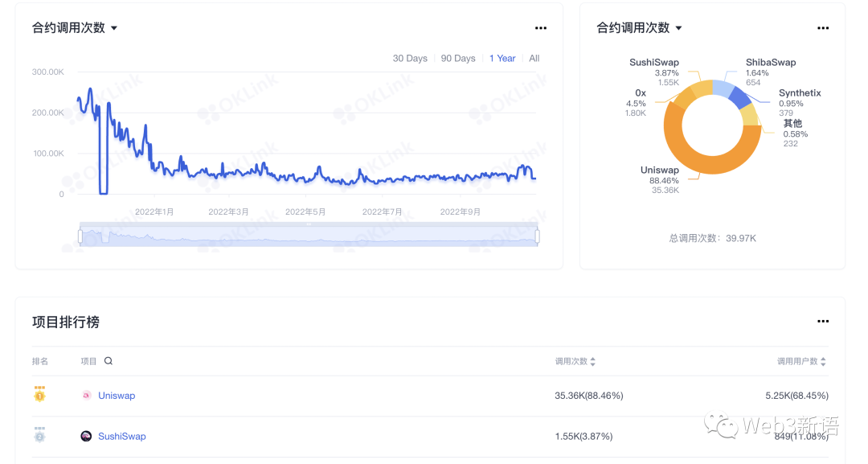The image size is (868, 464).
Task: Click the 300.00K y-axis label
Action: [x=48, y=72]
